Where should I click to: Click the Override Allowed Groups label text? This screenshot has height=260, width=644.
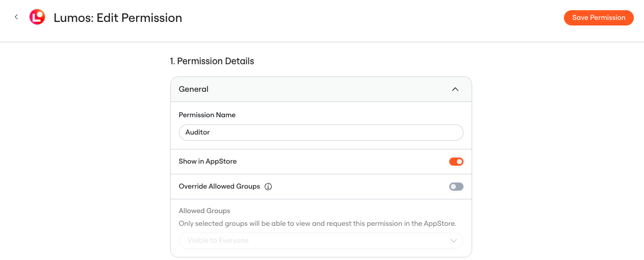(x=219, y=187)
